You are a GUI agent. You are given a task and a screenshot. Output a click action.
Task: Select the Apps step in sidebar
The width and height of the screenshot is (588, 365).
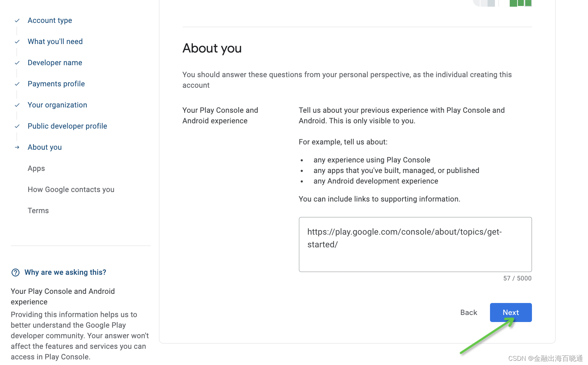click(36, 168)
